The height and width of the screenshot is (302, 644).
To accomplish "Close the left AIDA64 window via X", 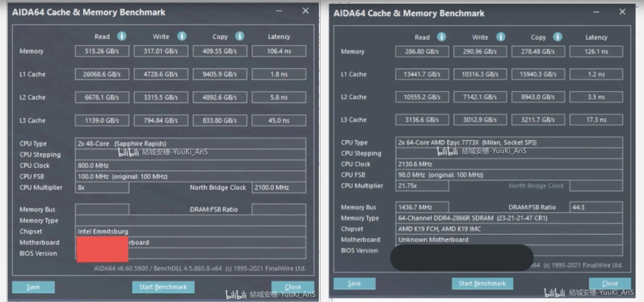I will [306, 11].
